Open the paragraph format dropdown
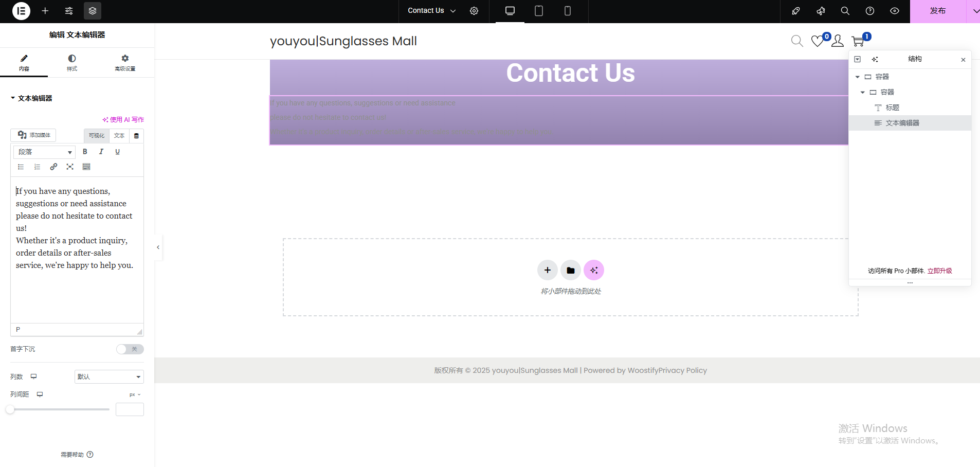Screen dimensions: 980x467 tap(45, 152)
